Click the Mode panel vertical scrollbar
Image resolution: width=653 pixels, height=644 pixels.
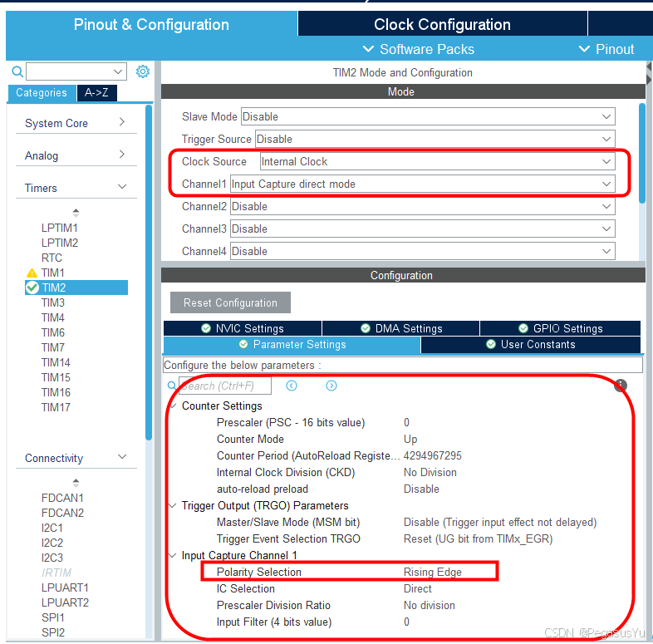click(x=641, y=154)
